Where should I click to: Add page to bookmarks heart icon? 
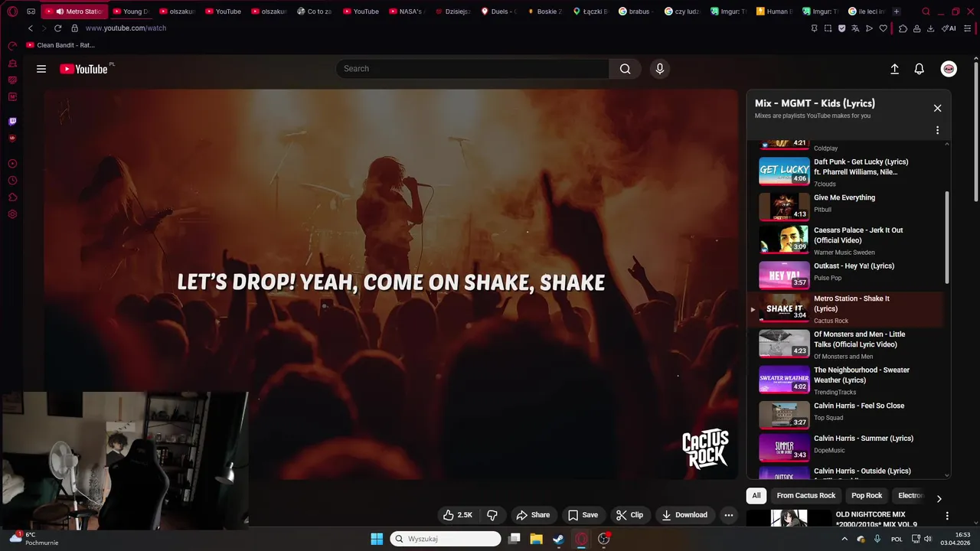coord(883,28)
